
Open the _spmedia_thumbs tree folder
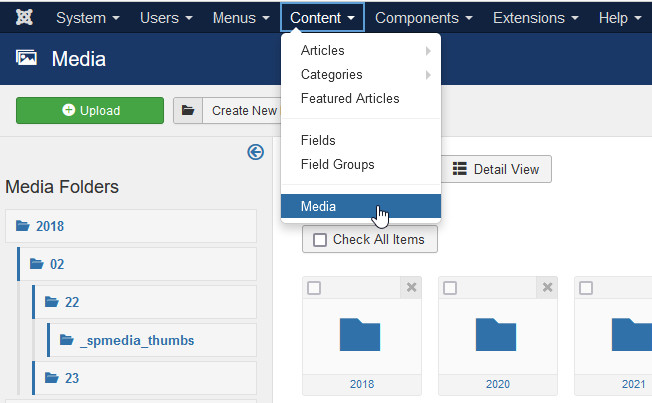[x=136, y=340]
